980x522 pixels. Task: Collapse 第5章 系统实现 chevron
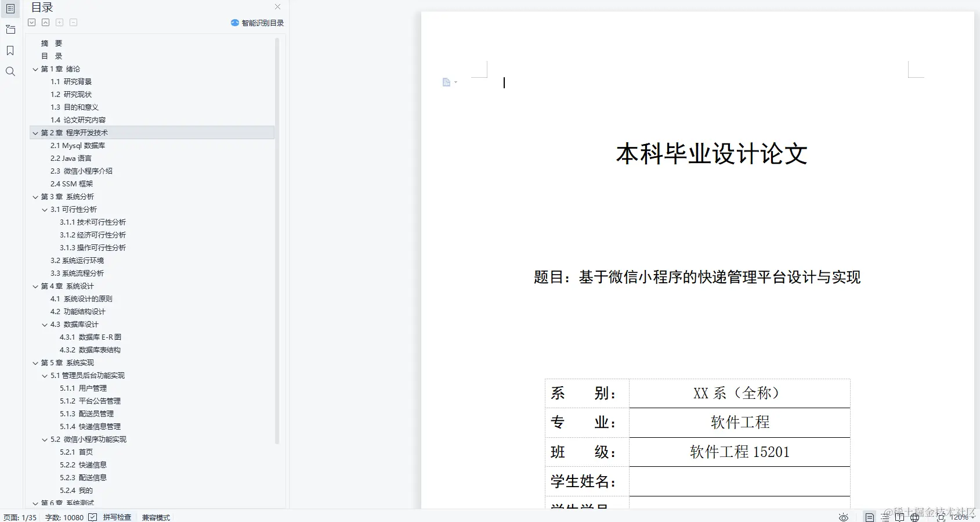click(35, 363)
